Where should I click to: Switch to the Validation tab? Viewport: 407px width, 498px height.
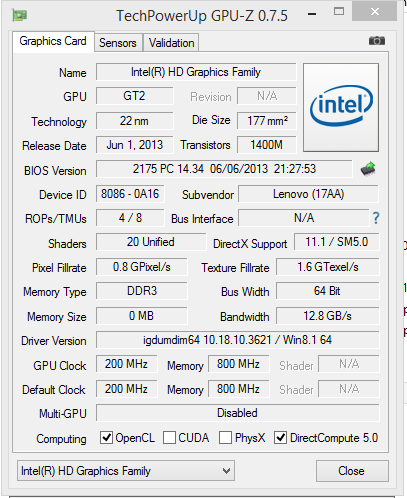point(171,43)
